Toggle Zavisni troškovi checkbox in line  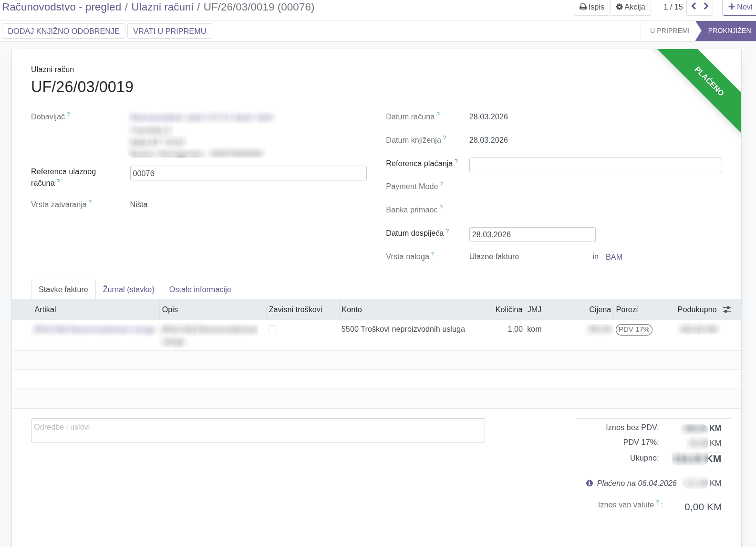[x=272, y=329]
